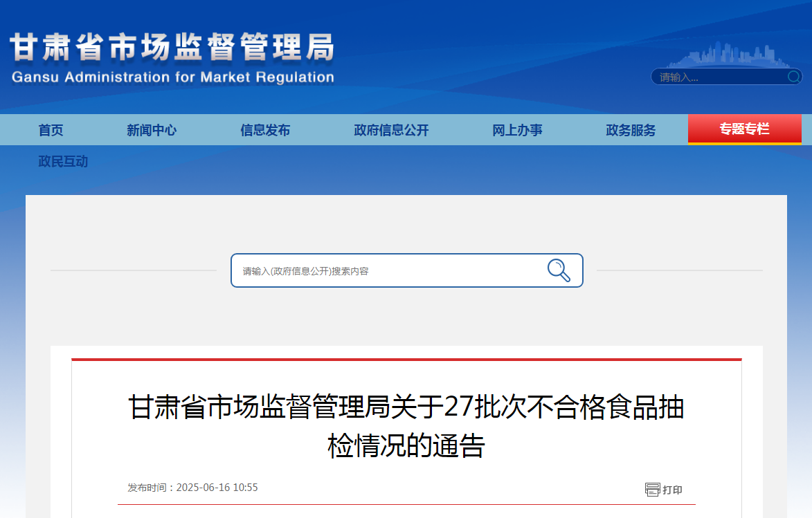The width and height of the screenshot is (812, 518).
Task: Open 政府信息公开 navigation item
Action: point(392,130)
